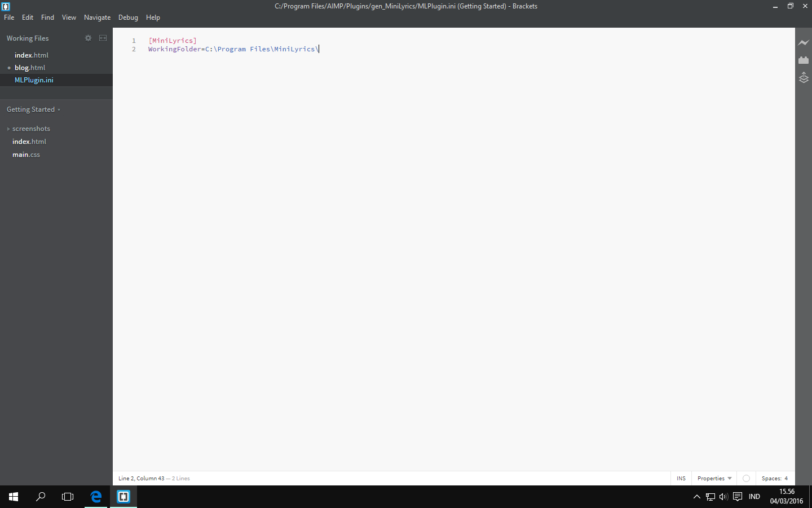Open the Working Files settings gear
This screenshot has width=812, height=508.
pos(88,38)
